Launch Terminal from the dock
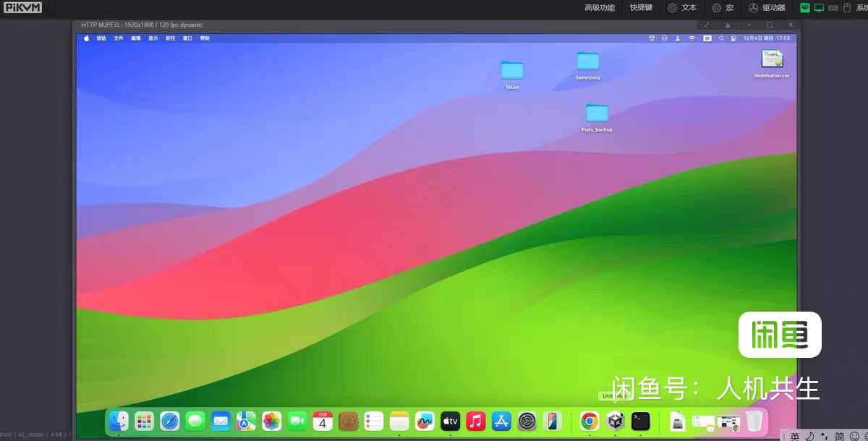The image size is (868, 441). tap(640, 421)
